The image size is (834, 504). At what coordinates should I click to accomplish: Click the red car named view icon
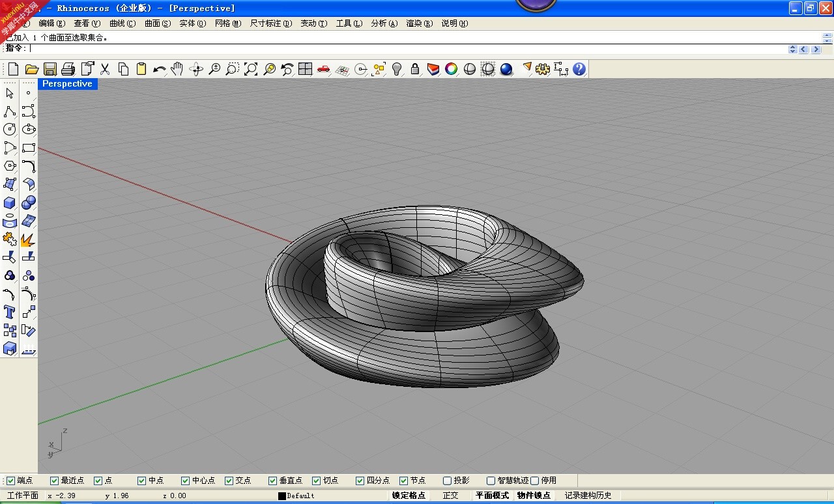(x=324, y=69)
